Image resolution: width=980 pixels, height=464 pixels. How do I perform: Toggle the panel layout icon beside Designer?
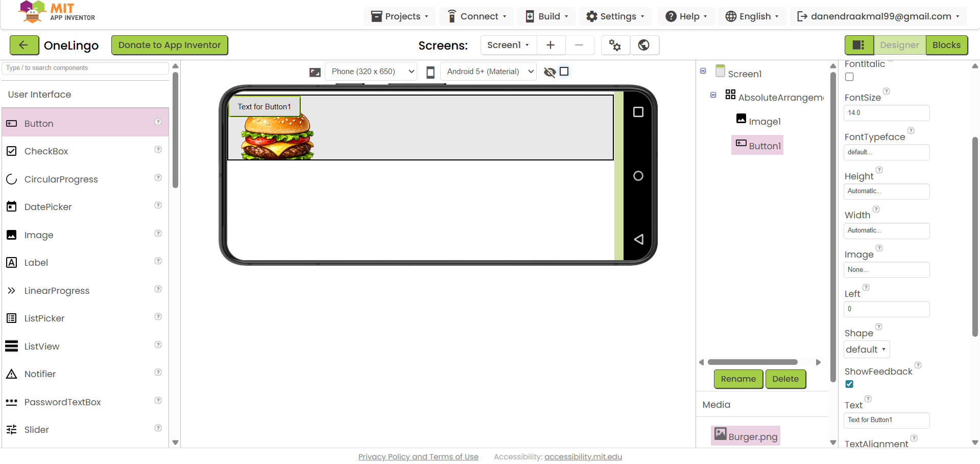(x=858, y=45)
